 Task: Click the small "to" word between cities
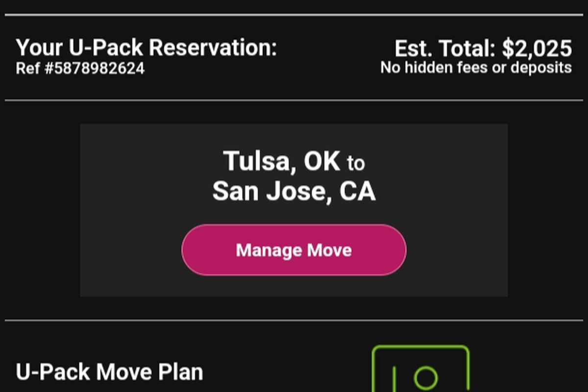(x=356, y=163)
